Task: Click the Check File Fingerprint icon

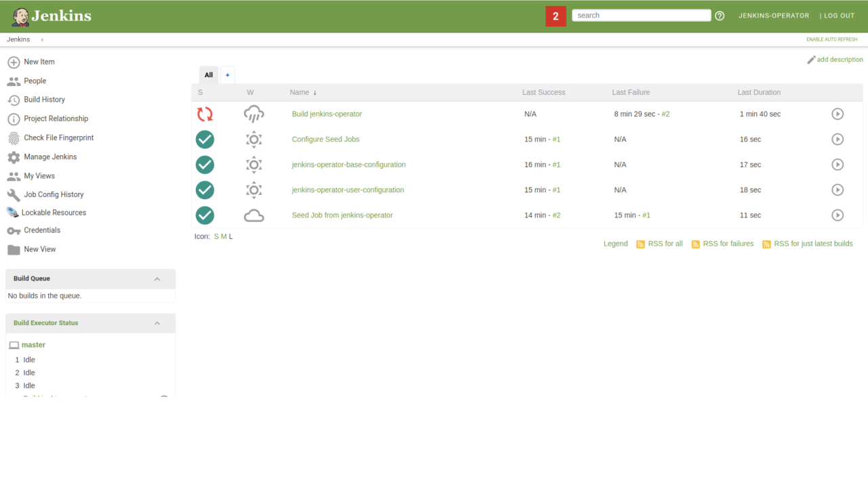Action: pos(14,138)
